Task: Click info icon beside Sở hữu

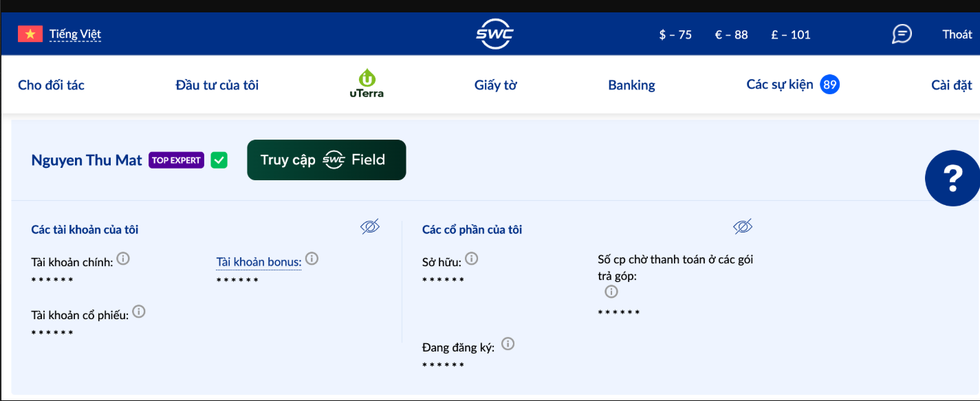Action: tap(472, 259)
